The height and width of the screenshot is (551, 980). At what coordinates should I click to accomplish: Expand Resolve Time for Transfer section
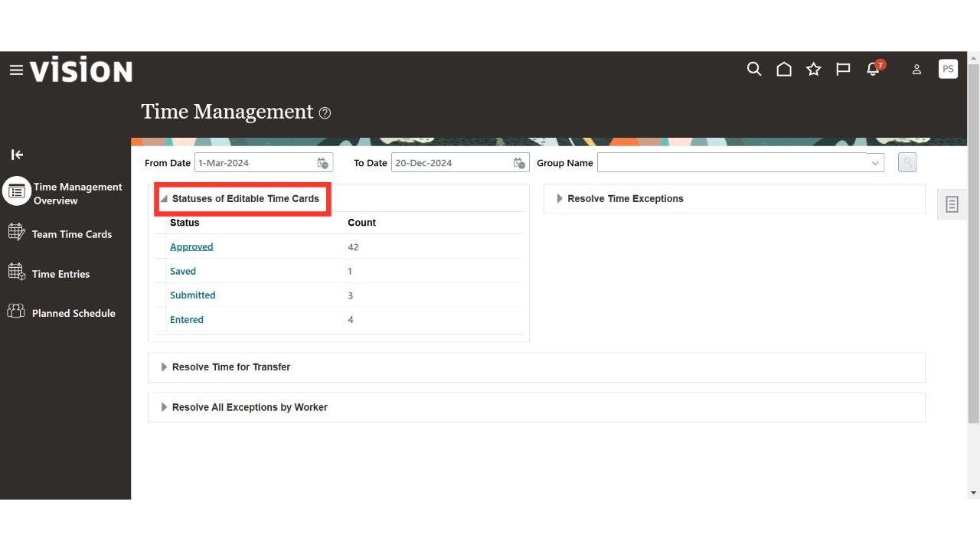164,367
